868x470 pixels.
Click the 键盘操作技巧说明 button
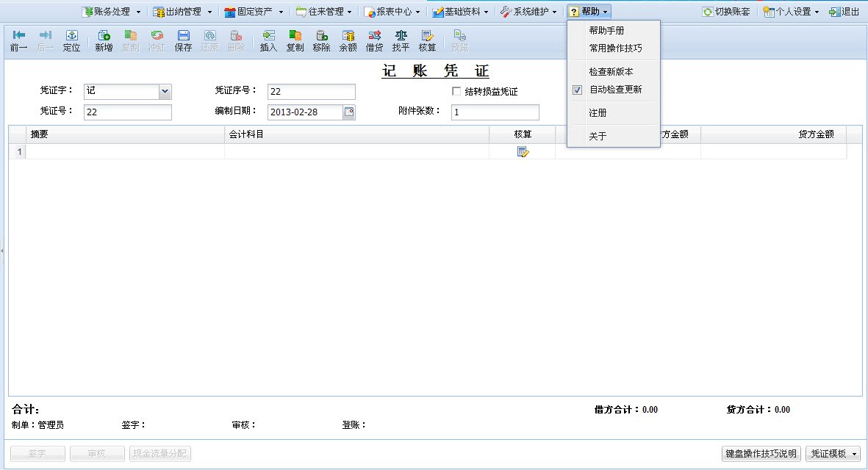click(x=761, y=454)
